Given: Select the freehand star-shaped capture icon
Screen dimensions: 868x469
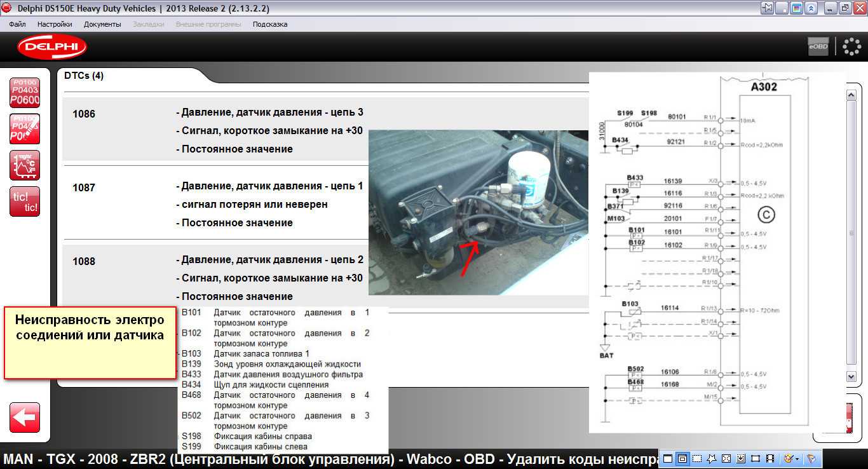Looking at the screenshot, I should (x=712, y=458).
